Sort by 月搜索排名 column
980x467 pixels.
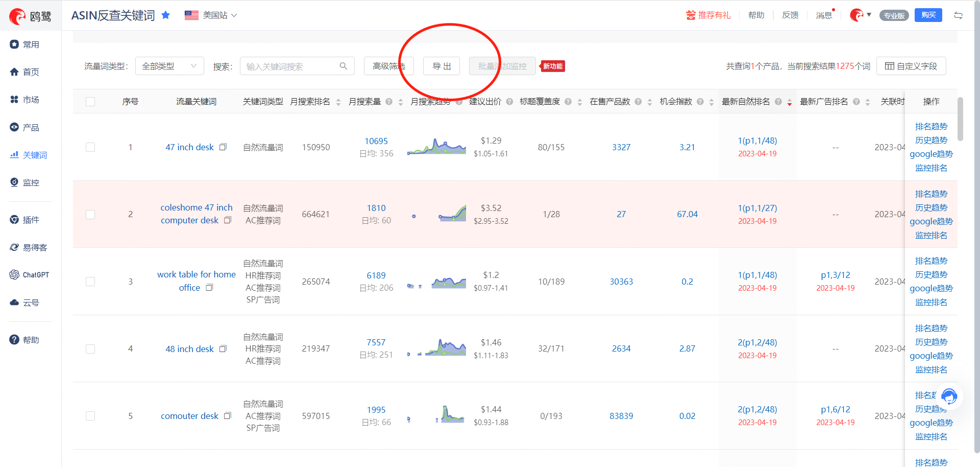click(338, 102)
